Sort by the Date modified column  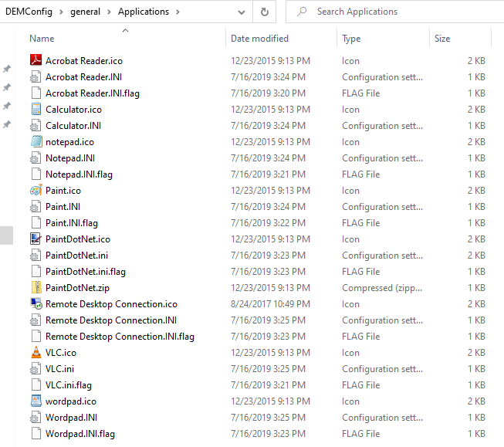pos(259,39)
